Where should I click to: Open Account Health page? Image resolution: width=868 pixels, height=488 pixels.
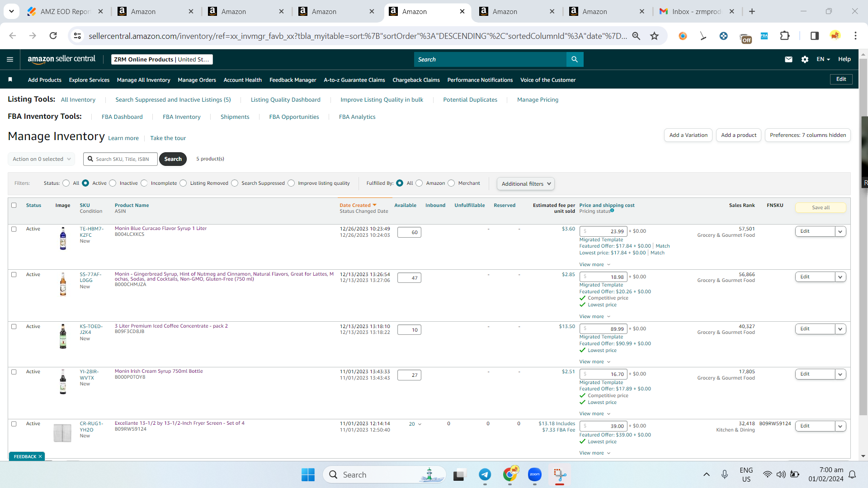(243, 80)
